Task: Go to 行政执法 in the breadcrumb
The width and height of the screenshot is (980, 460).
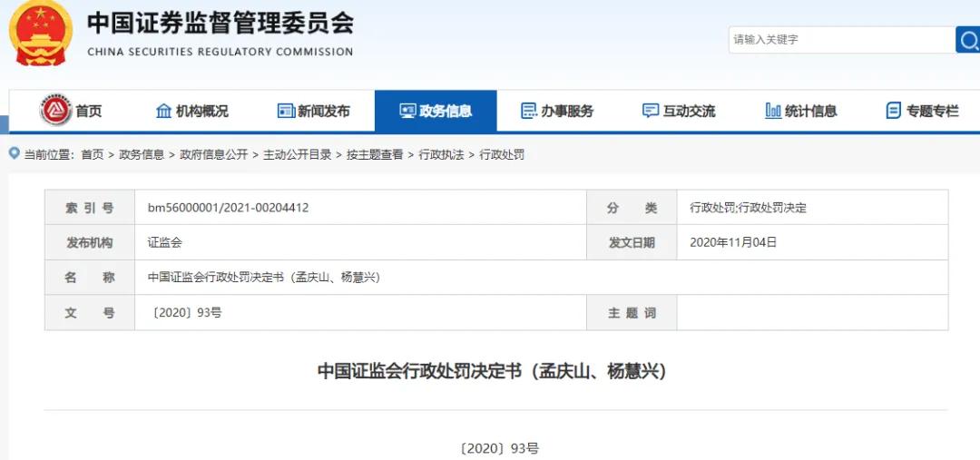Action: tap(441, 154)
